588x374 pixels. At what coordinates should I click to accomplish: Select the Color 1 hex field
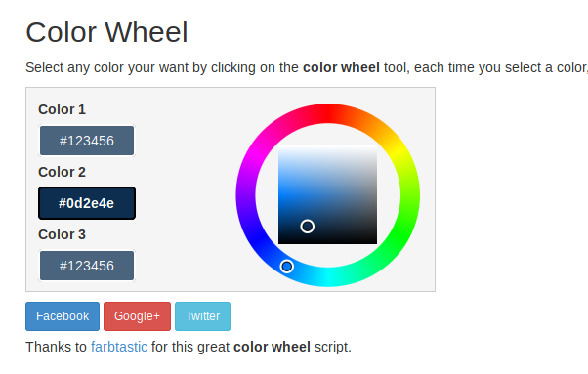pyautogui.click(x=87, y=141)
